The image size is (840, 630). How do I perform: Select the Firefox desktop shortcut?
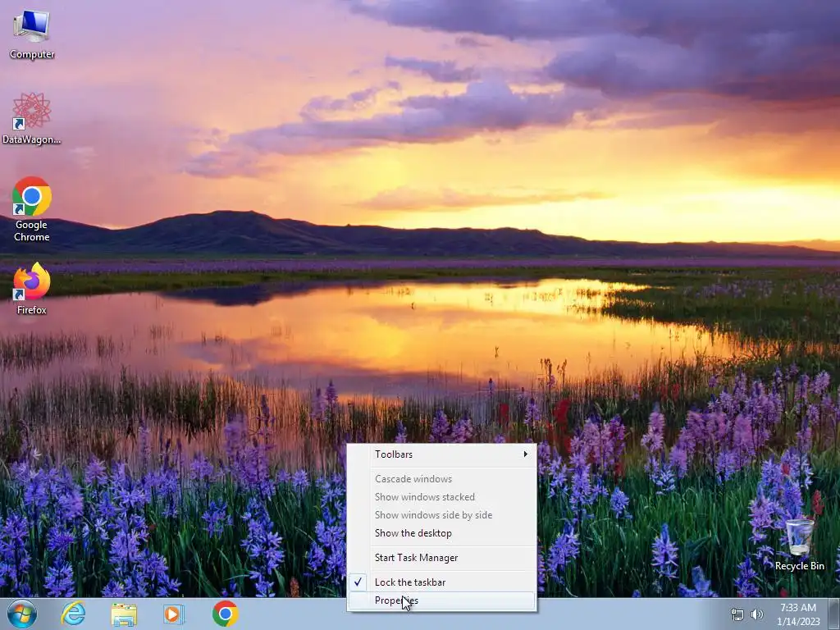pos(32,288)
